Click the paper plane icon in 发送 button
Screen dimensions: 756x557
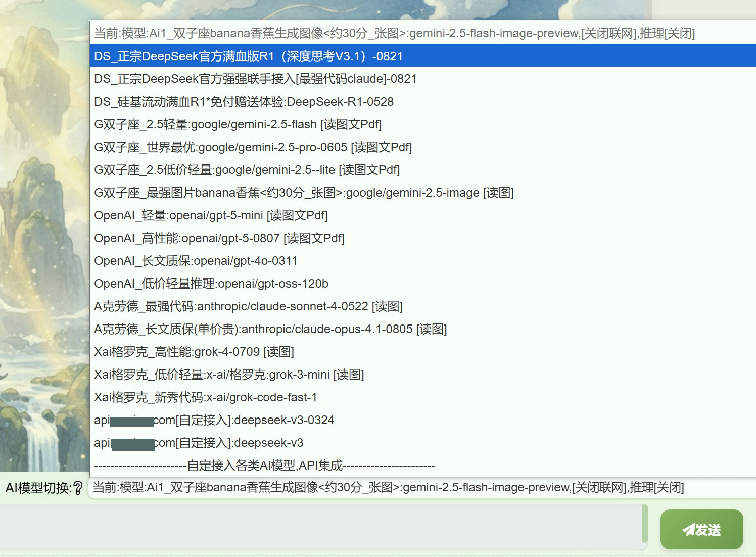tap(688, 529)
